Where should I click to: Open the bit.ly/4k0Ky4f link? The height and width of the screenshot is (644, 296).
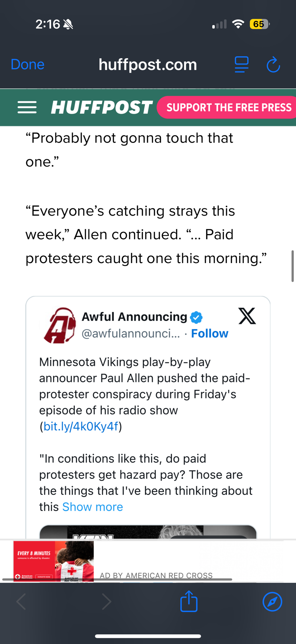tap(81, 426)
